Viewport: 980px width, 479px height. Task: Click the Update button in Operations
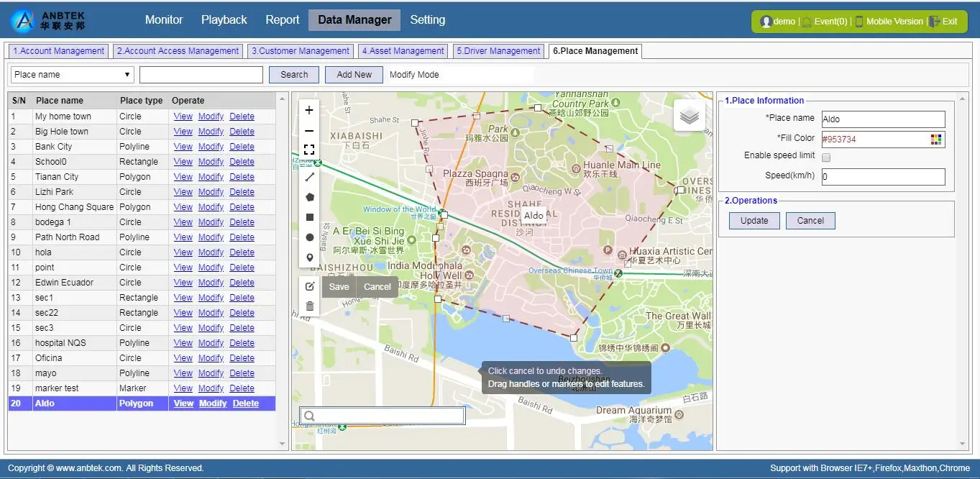pos(754,221)
